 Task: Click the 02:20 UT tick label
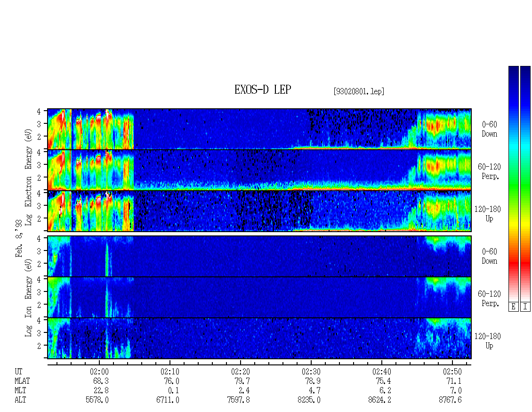pyautogui.click(x=241, y=372)
